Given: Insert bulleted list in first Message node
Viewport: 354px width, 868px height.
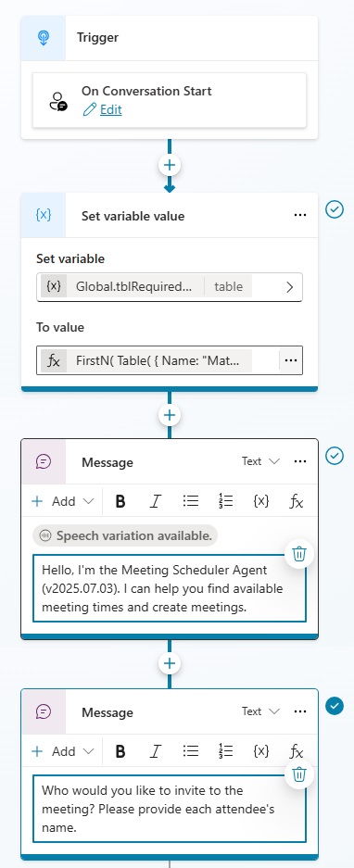Looking at the screenshot, I should (x=191, y=501).
